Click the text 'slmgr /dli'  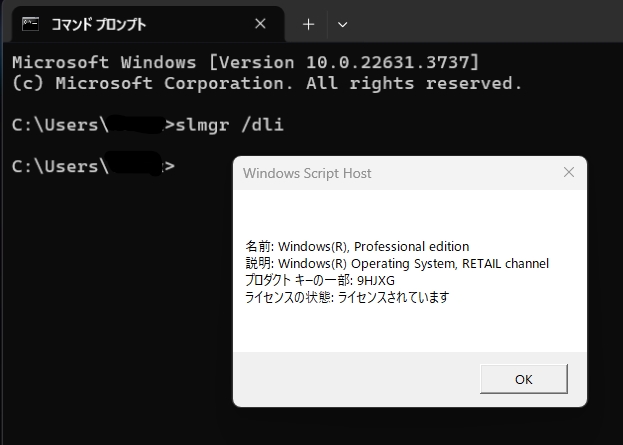click(230, 125)
